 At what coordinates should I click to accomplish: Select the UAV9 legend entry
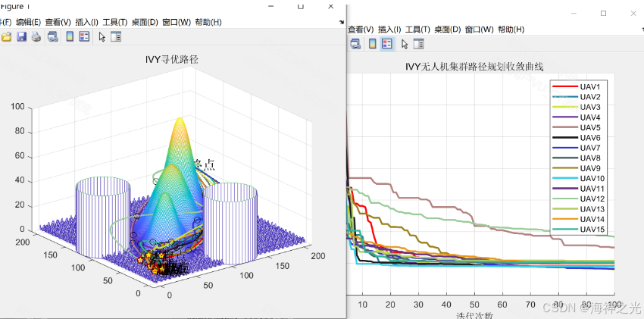(x=577, y=168)
